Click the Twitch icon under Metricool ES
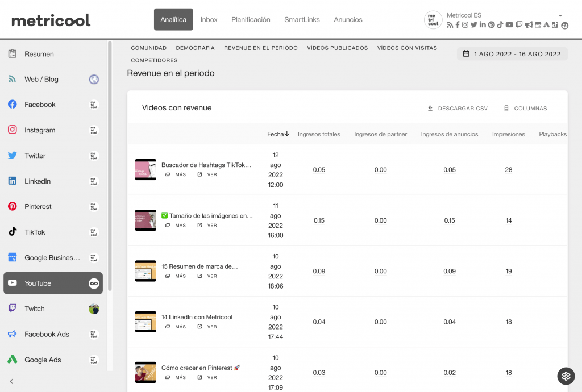 (x=519, y=25)
